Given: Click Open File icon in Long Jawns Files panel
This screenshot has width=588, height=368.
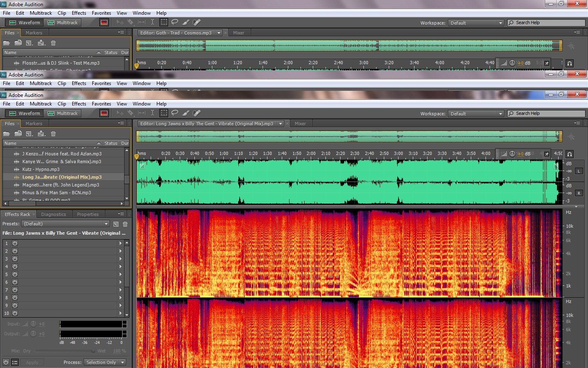Looking at the screenshot, I should (7, 134).
